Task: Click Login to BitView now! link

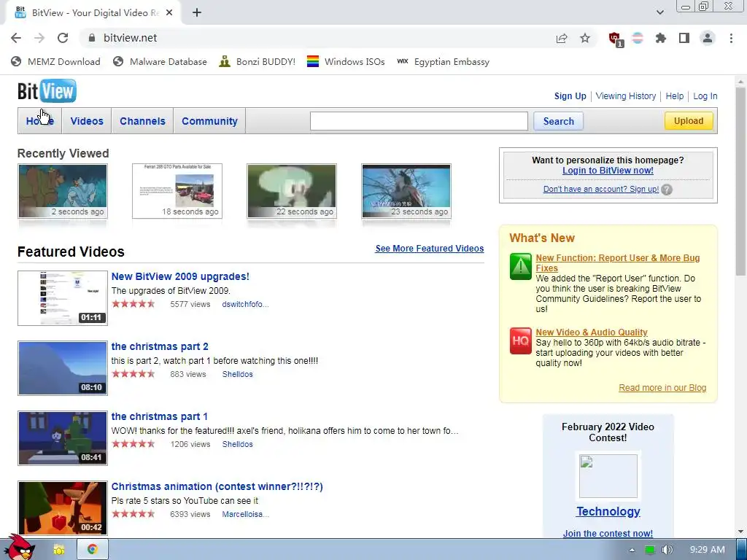Action: click(x=608, y=171)
